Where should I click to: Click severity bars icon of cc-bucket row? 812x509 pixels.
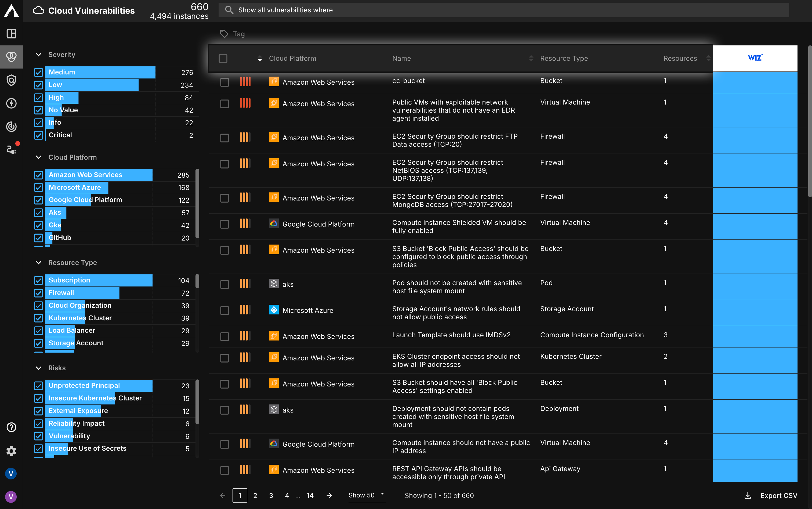(245, 81)
